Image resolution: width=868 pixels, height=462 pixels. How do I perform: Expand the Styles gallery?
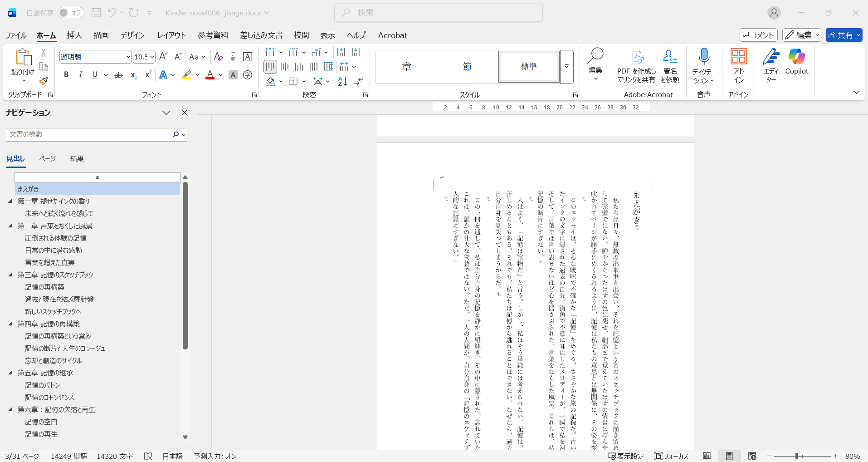pos(566,67)
